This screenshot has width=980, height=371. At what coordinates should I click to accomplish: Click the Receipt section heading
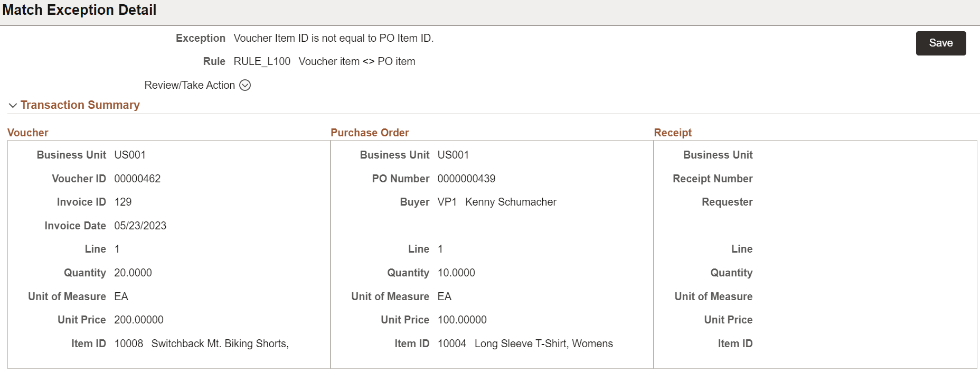click(672, 132)
